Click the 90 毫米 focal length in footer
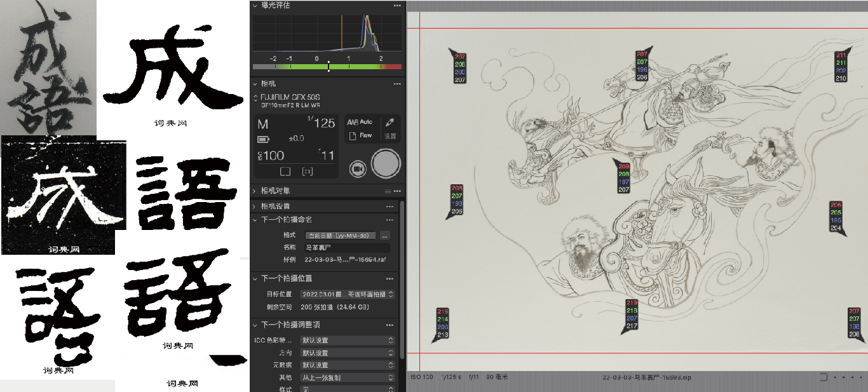Screen dimensions: 868x392 tap(496, 377)
